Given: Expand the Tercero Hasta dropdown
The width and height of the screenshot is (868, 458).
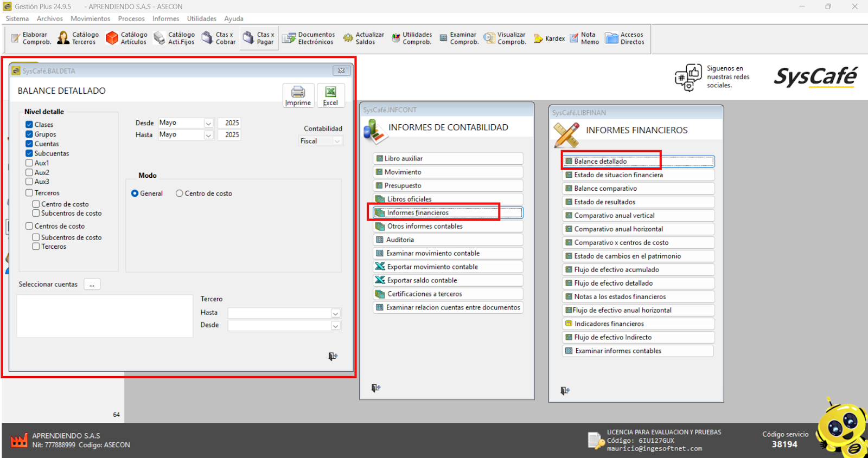Looking at the screenshot, I should pos(335,313).
